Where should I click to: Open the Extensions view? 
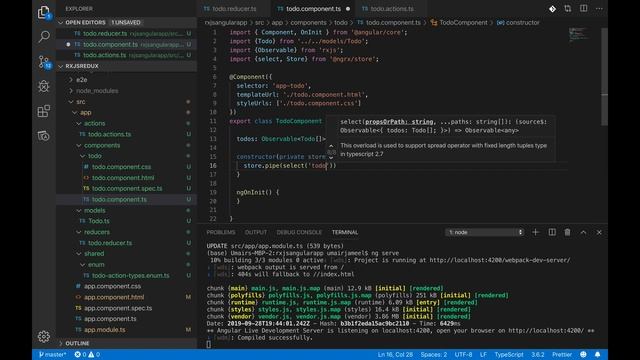pyautogui.click(x=44, y=111)
